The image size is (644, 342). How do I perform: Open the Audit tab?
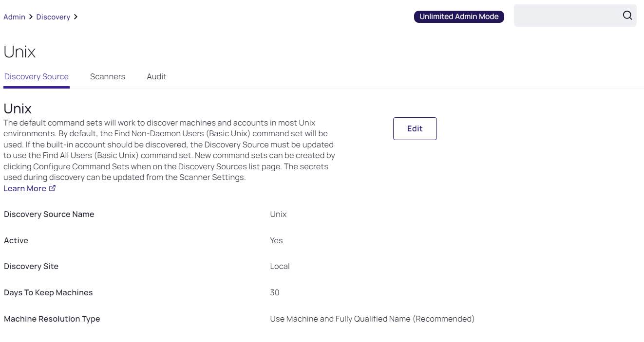pos(157,77)
